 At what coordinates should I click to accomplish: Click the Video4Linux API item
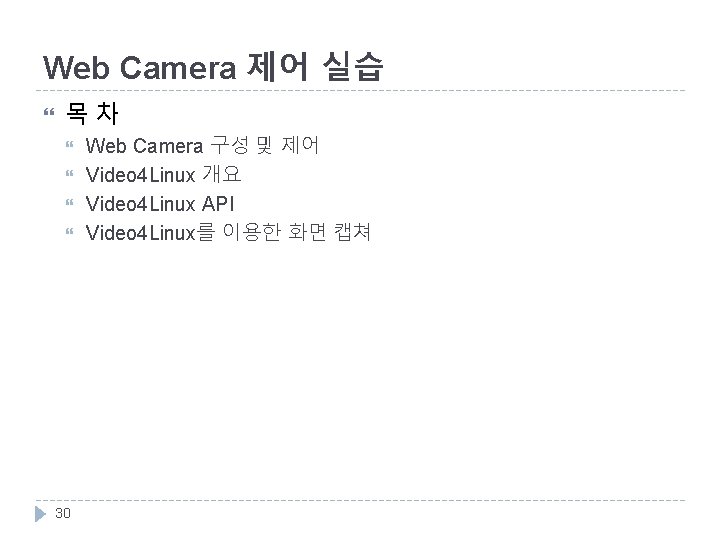160,203
